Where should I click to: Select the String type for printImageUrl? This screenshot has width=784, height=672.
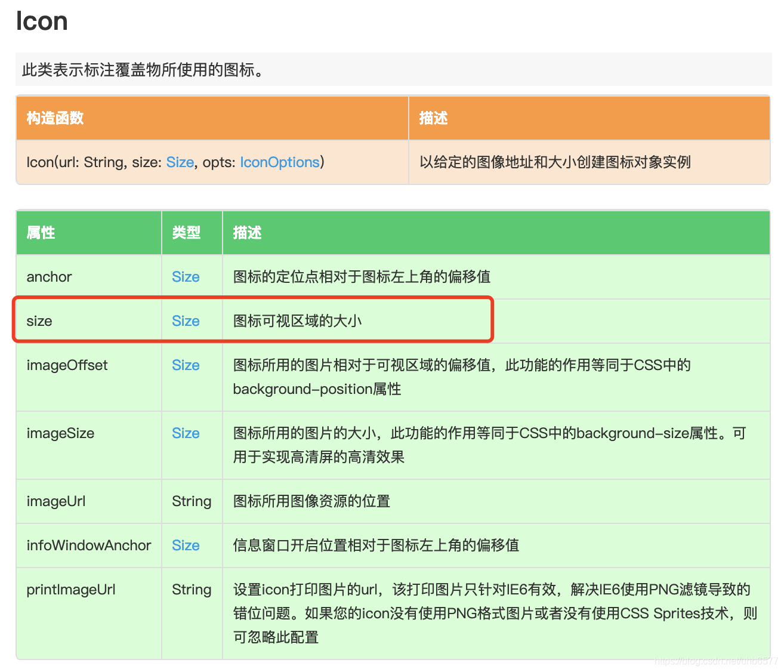pyautogui.click(x=192, y=590)
